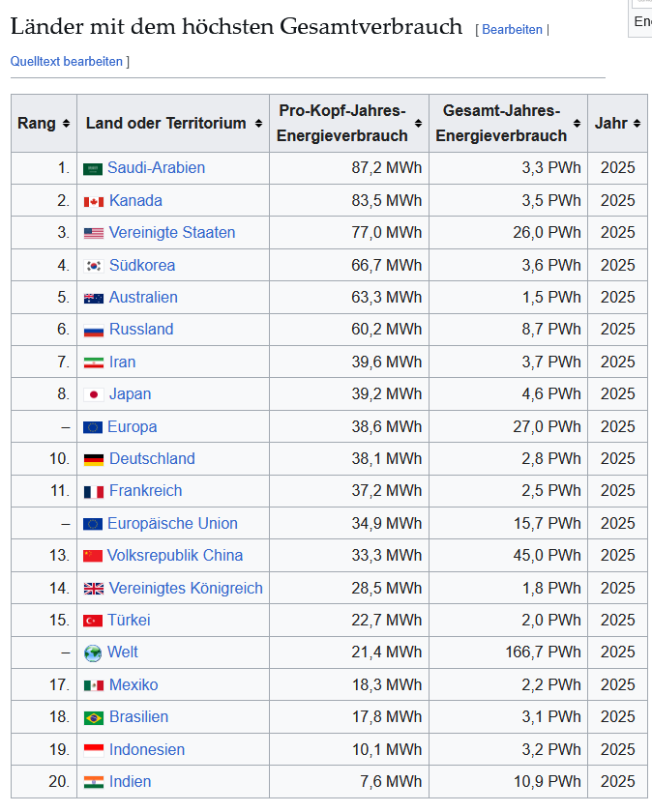
Task: Click the Russland flag icon
Action: click(x=94, y=331)
